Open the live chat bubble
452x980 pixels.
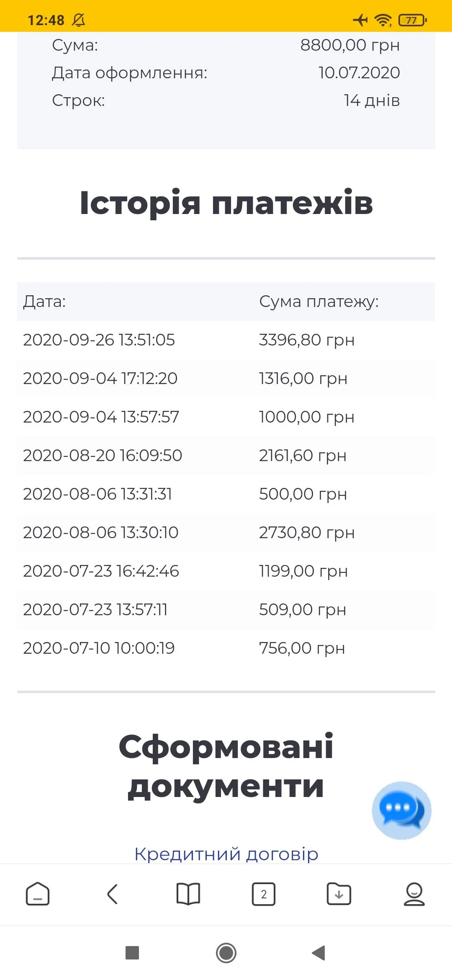pos(401,810)
